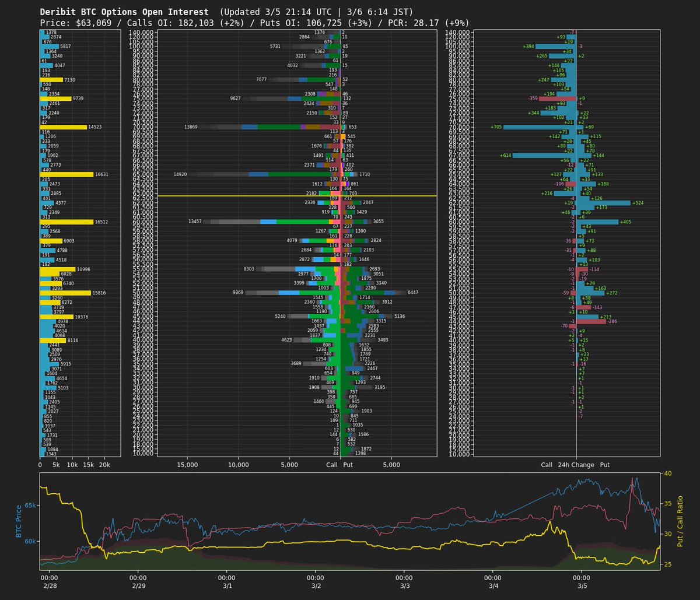Click the 60k BTC price tick

pyautogui.click(x=30, y=542)
